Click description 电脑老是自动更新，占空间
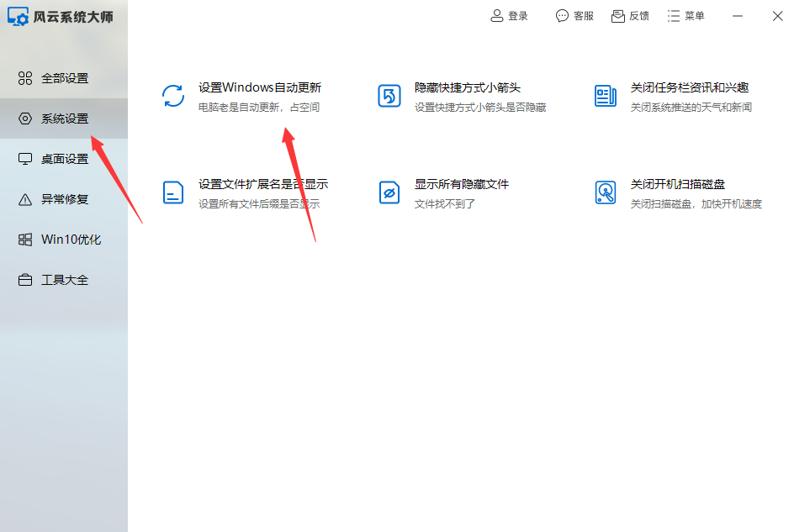 259,108
